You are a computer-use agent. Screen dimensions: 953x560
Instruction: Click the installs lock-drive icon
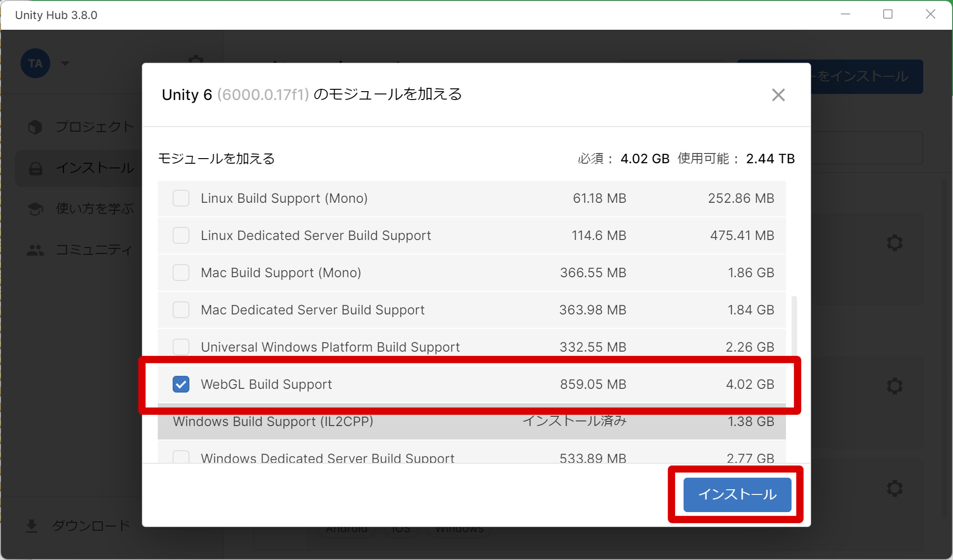(x=35, y=168)
